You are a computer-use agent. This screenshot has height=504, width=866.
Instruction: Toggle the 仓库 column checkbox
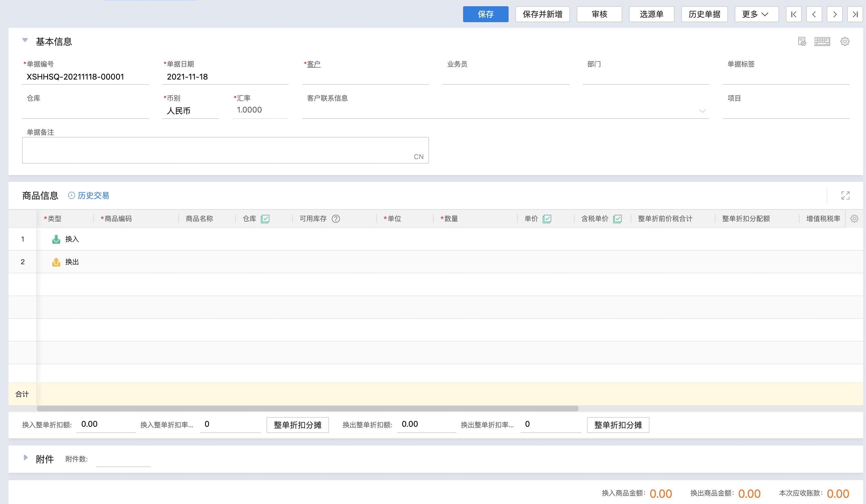pyautogui.click(x=265, y=218)
